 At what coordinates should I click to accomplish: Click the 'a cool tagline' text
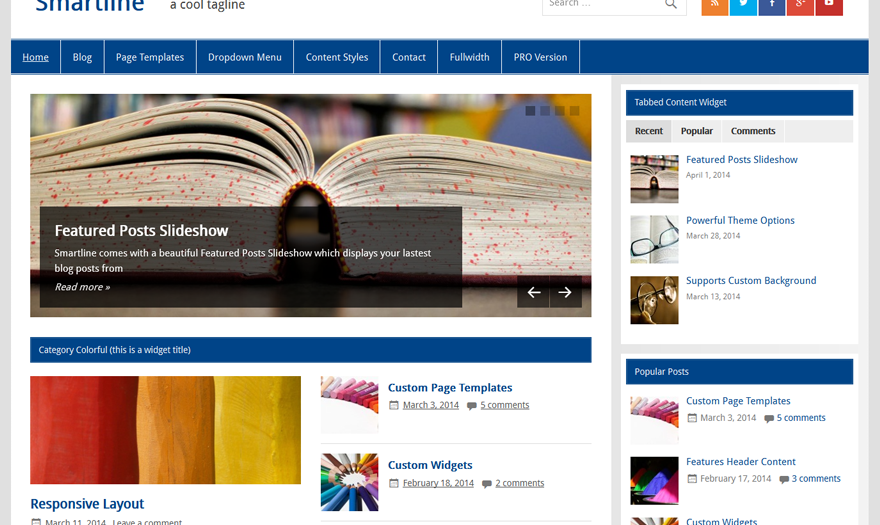point(207,5)
